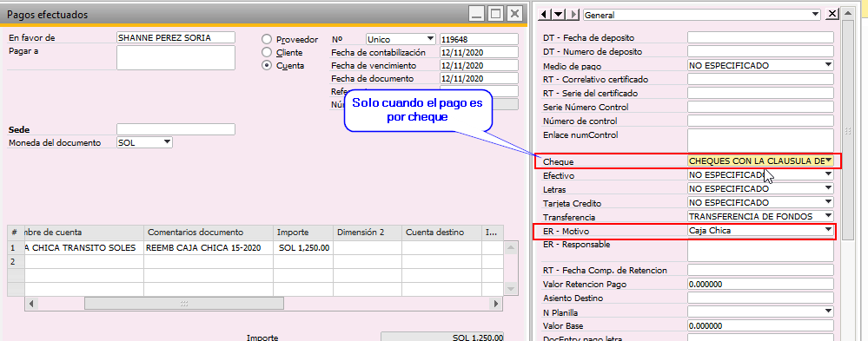Viewport: 868px width, 341px height.
Task: Click the RT - Fecha Comp. de Retencion field
Action: tap(760, 270)
